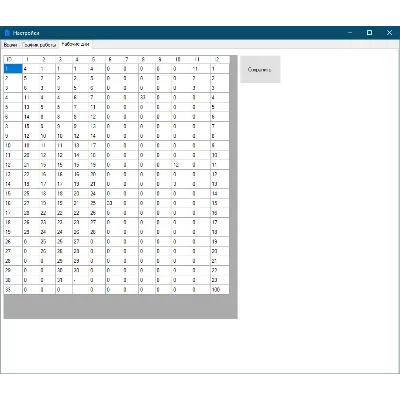Click the cell with 12 in column 10

pos(180,165)
